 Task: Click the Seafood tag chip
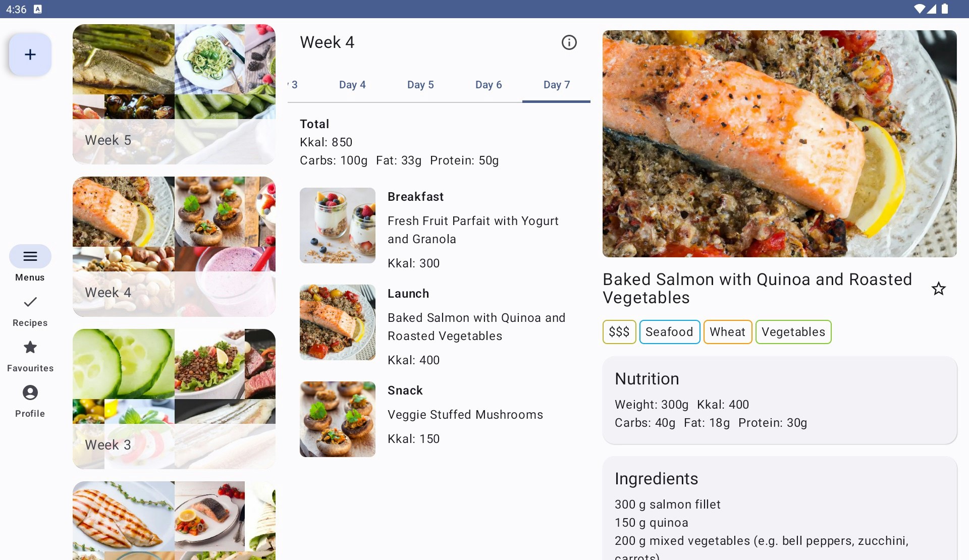670,332
